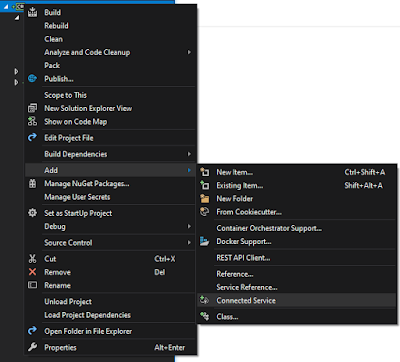Image resolution: width=400 pixels, height=362 pixels.
Task: Click the Existing Item icon
Action: 204,185
